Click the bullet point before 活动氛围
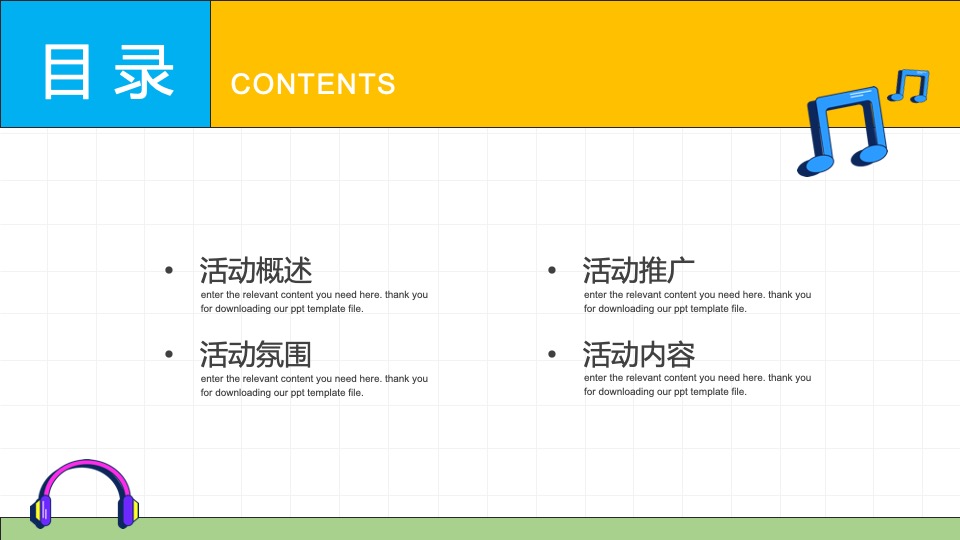The height and width of the screenshot is (540, 960). coord(169,354)
